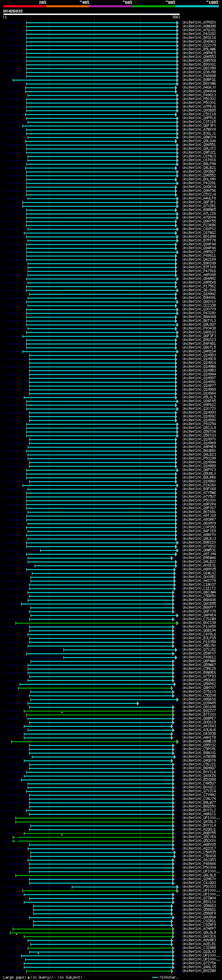Select hit label UniRef100_P50302
The height and width of the screenshot is (980, 222).
click(199, 99)
